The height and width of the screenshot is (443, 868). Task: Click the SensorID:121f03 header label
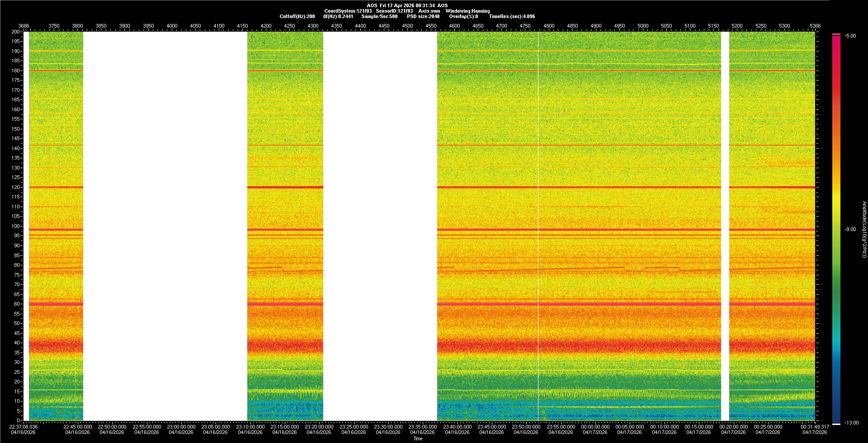tap(394, 11)
